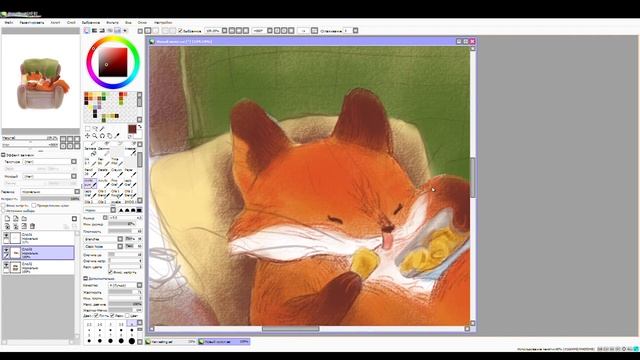Toggle the Разм pressure checkbox
Image resolution: width=640 pixels, height=360 pixels.
(x=112, y=316)
